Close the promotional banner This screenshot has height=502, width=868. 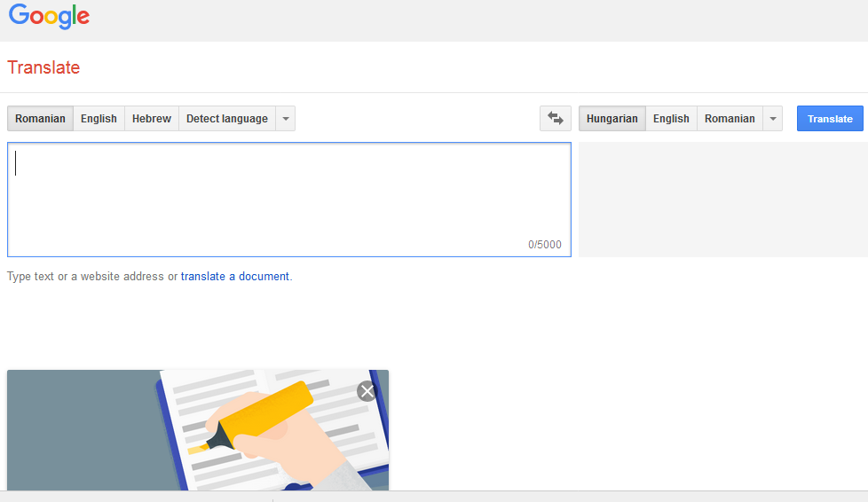click(x=367, y=391)
